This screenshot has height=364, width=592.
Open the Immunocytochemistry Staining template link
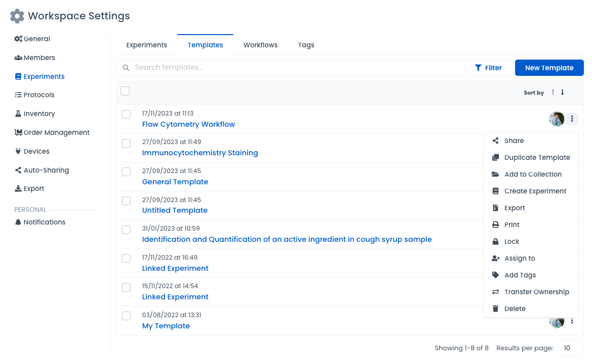pyautogui.click(x=200, y=153)
